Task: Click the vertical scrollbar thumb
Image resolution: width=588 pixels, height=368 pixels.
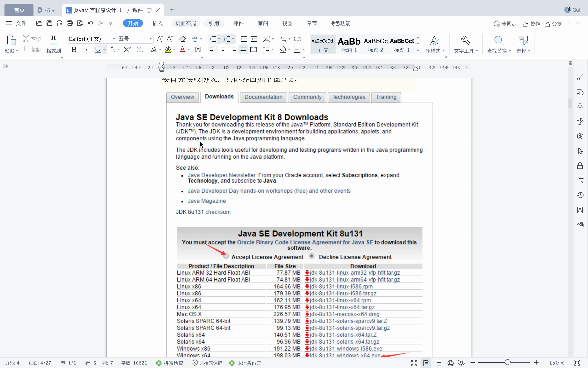Action: (570, 103)
